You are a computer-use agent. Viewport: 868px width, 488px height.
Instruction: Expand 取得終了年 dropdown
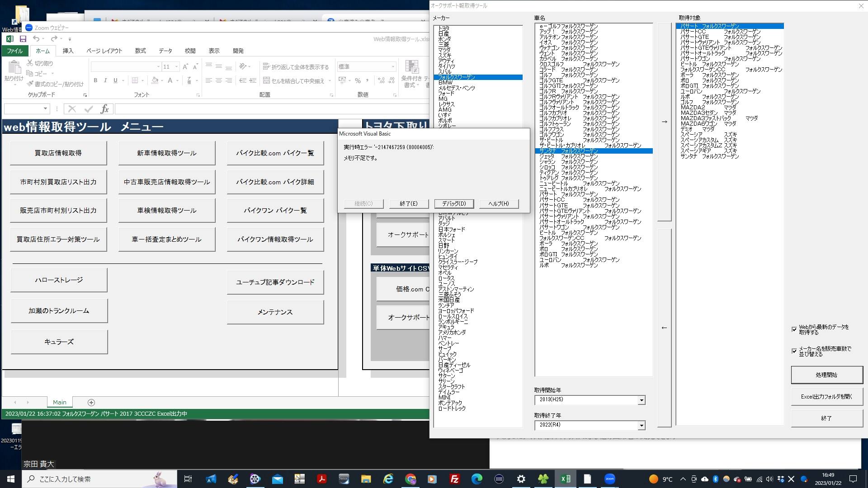pyautogui.click(x=641, y=426)
